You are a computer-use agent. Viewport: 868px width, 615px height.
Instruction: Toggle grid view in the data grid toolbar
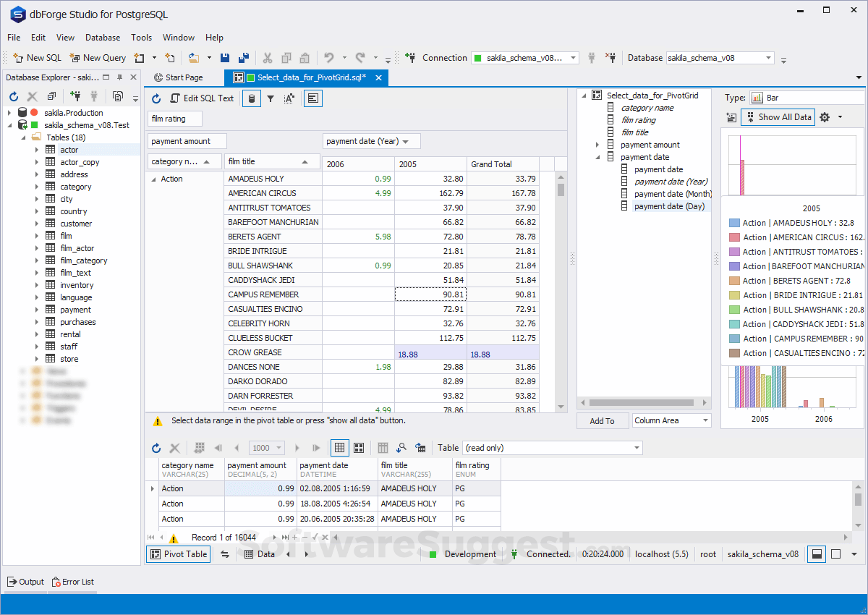click(x=339, y=448)
